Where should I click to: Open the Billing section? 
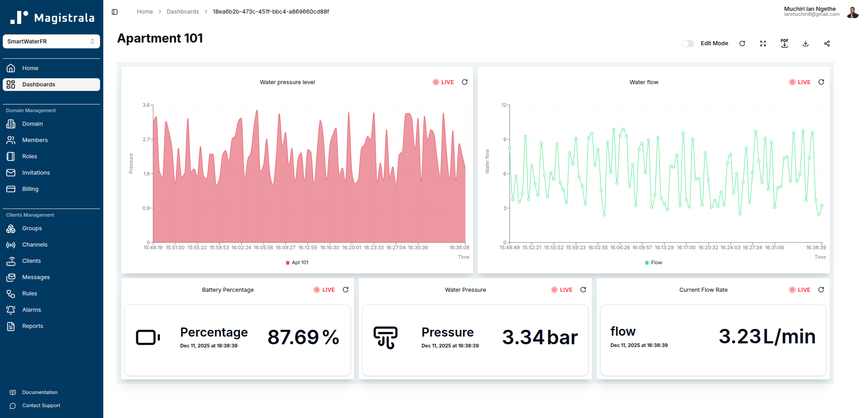[x=29, y=189]
